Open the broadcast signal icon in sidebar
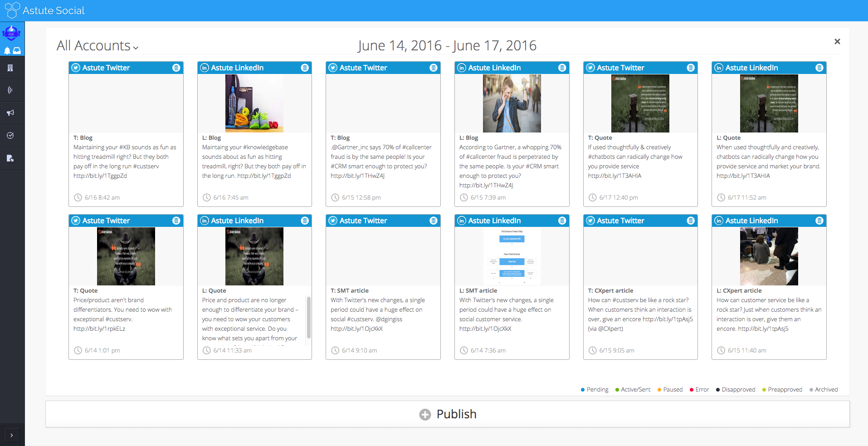The image size is (868, 446). pyautogui.click(x=10, y=90)
